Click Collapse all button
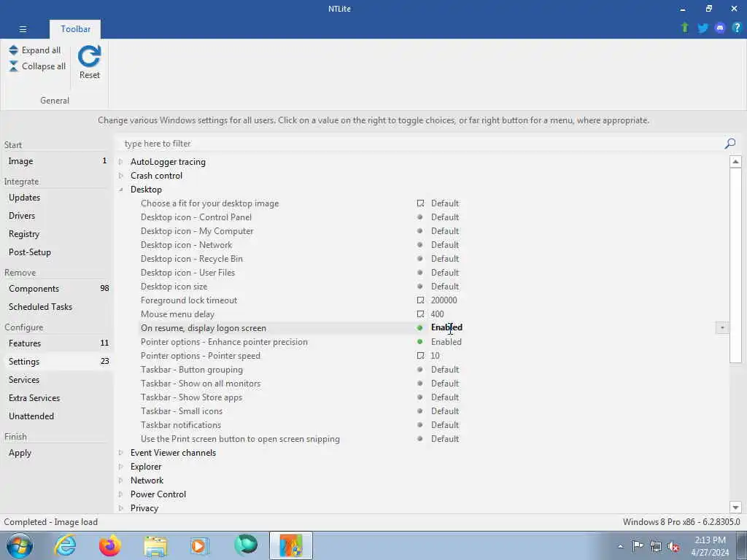The width and height of the screenshot is (747, 560). pyautogui.click(x=37, y=66)
